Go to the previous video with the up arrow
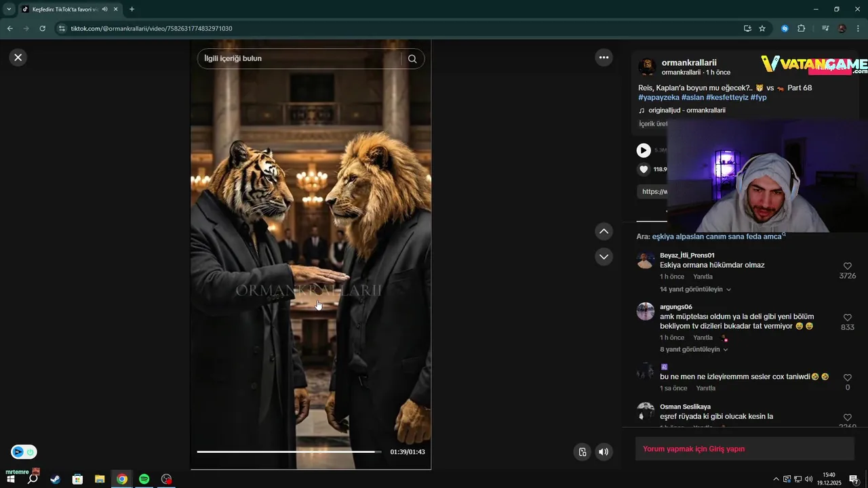The image size is (868, 488). pyautogui.click(x=604, y=232)
